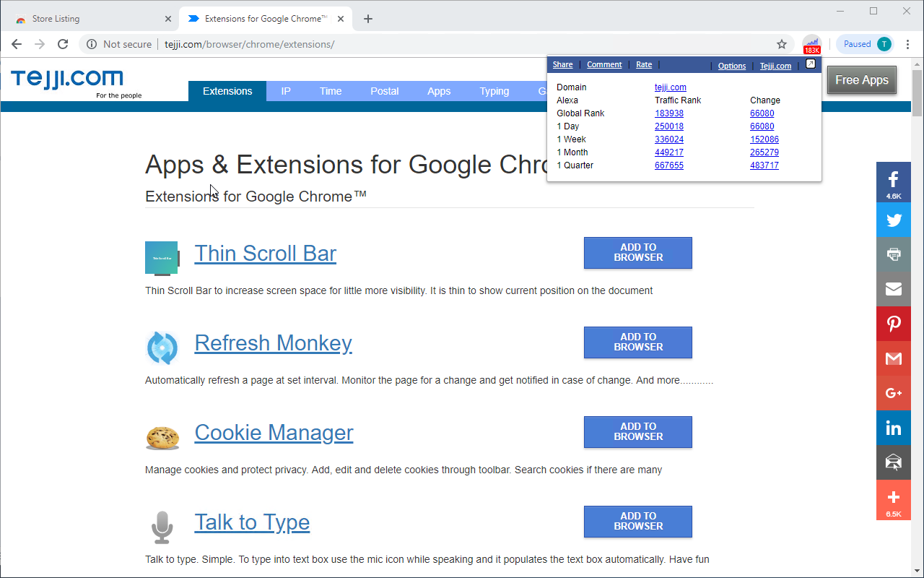Click Comment in the popup header
924x578 pixels.
coord(604,65)
